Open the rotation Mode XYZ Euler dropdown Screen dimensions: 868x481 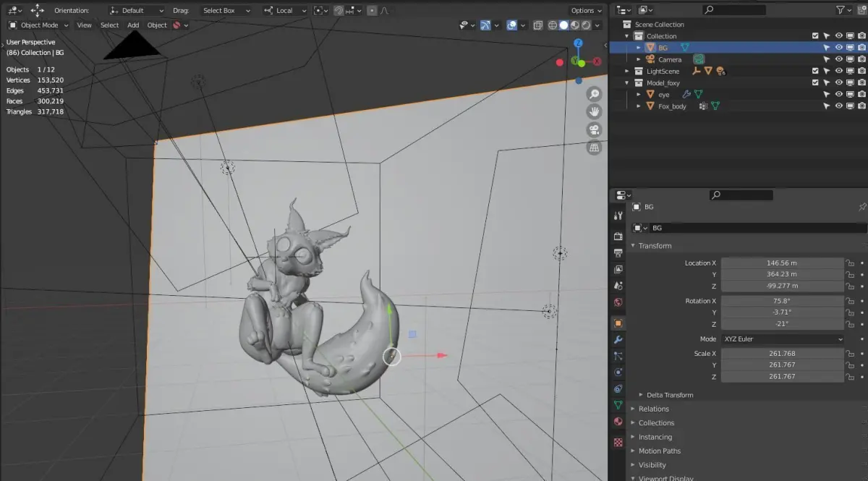783,339
